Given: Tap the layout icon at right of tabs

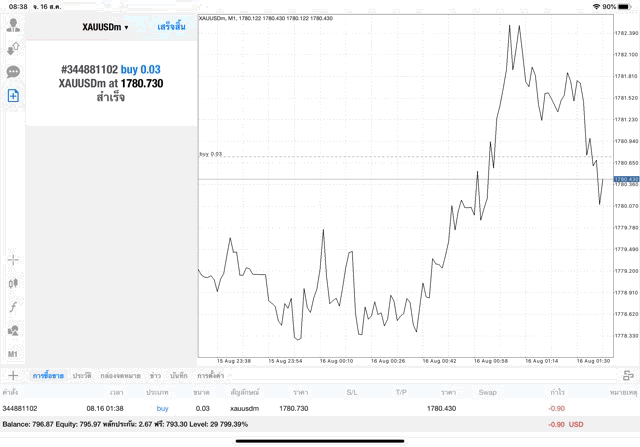Looking at the screenshot, I should 627,375.
